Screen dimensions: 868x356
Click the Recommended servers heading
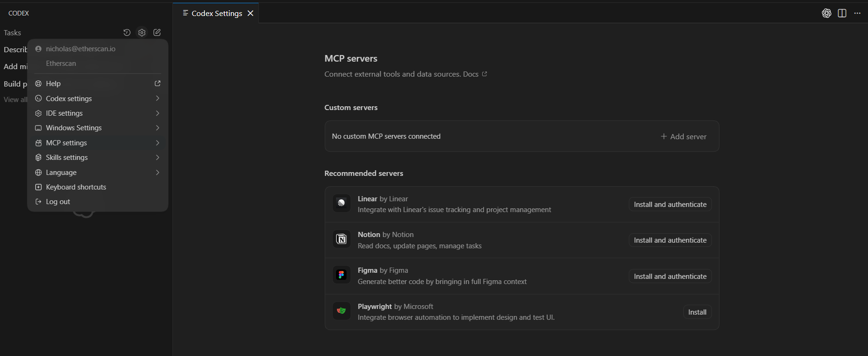(364, 173)
